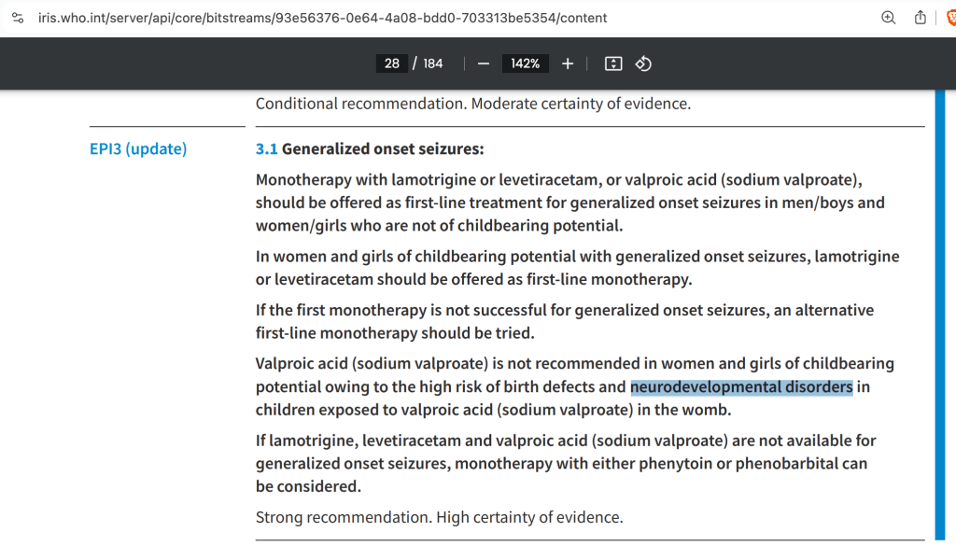Click the 3.1 section number

point(266,149)
